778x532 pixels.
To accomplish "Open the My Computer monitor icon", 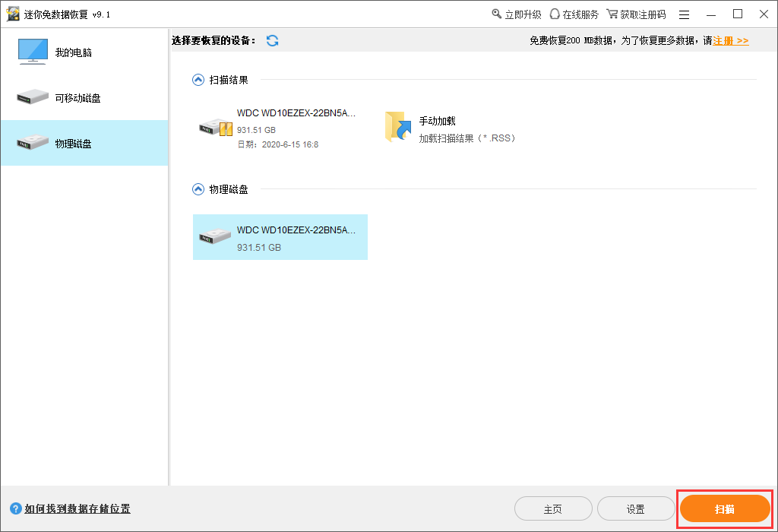I will coord(33,52).
